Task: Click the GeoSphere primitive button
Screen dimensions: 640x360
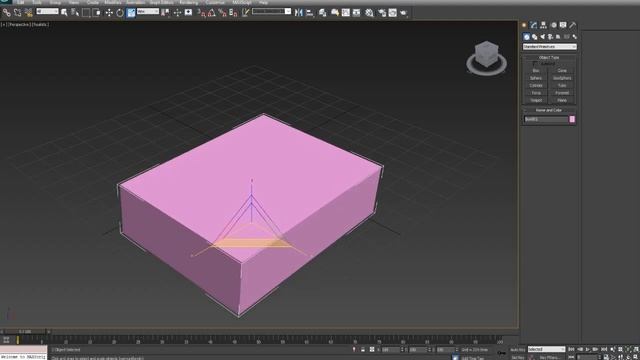Action: pyautogui.click(x=562, y=78)
